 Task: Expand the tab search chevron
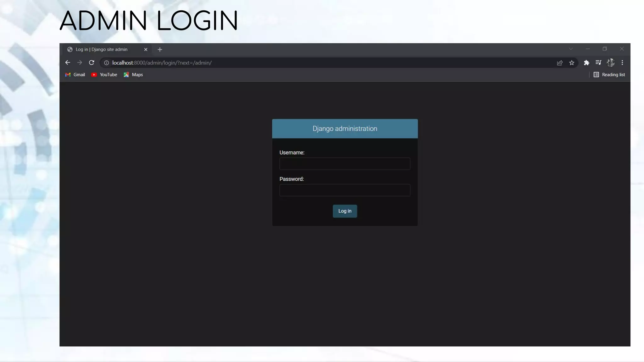tap(571, 49)
